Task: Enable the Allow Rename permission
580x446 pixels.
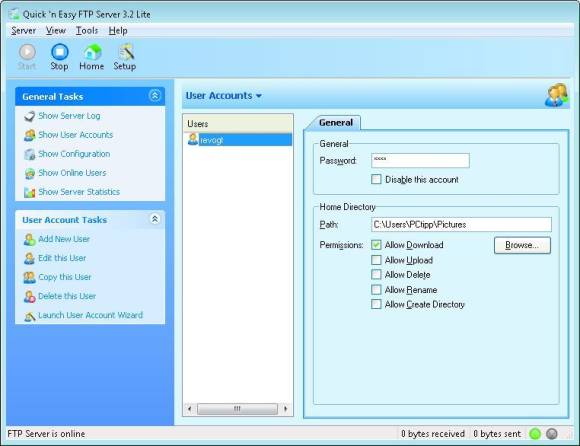Action: [376, 290]
